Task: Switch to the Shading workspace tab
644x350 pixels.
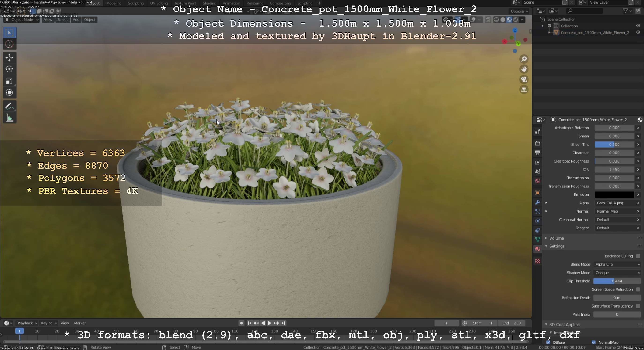Action: coord(209,3)
